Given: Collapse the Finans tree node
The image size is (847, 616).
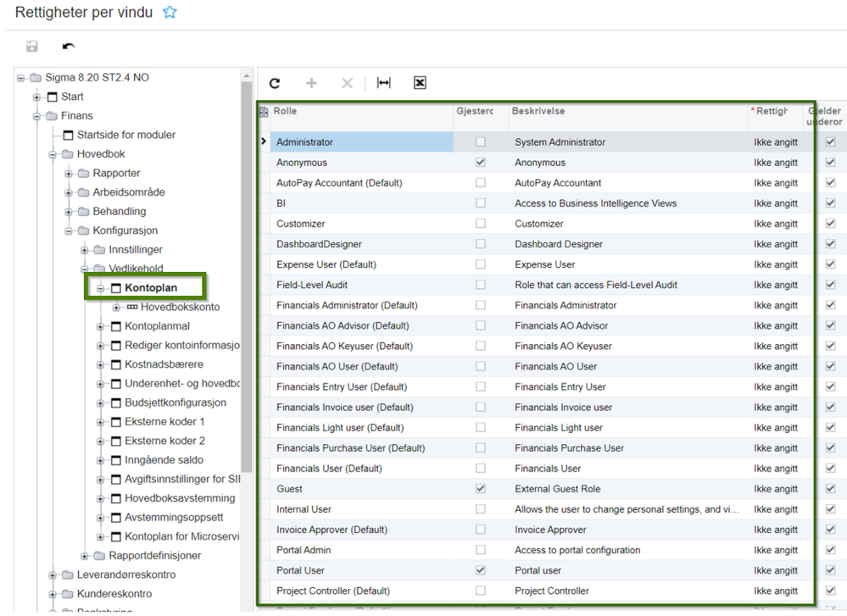Looking at the screenshot, I should [x=36, y=117].
